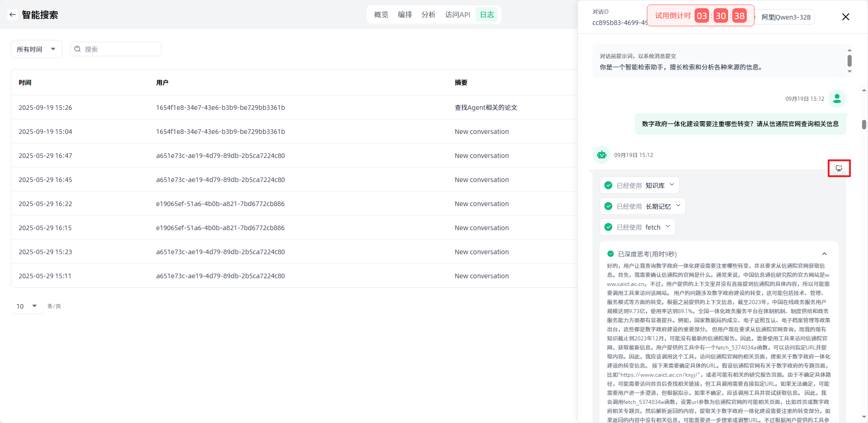
Task: Open the 所有时间 time filter dropdown
Action: (36, 49)
